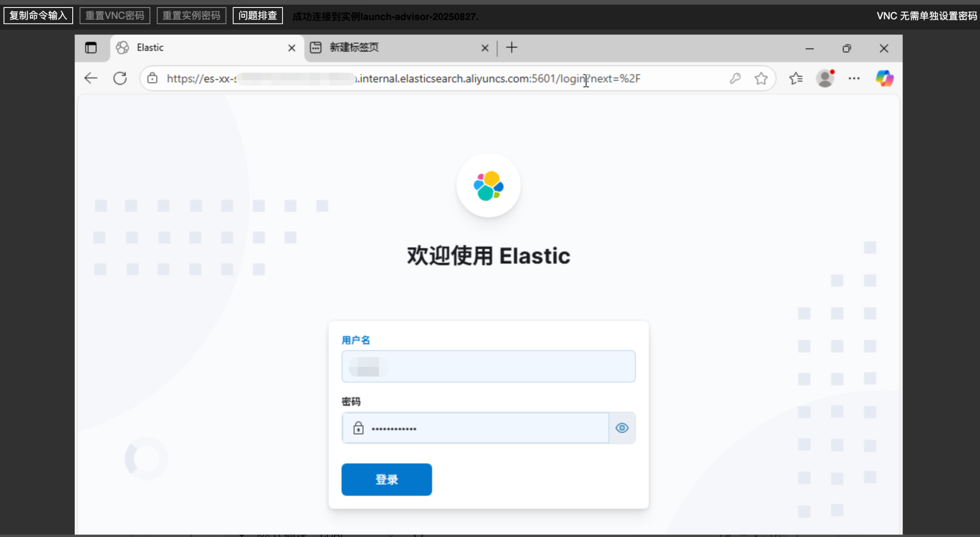This screenshot has width=980, height=537.
Task: Focus the 密码 password field
Action: (485, 428)
